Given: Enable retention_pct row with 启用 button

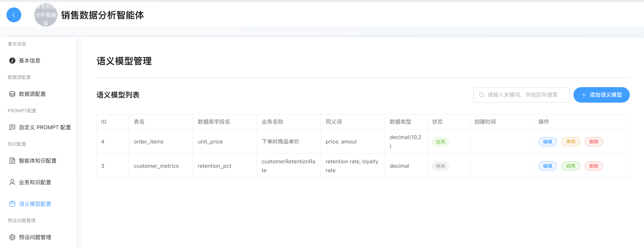Looking at the screenshot, I should click(571, 166).
